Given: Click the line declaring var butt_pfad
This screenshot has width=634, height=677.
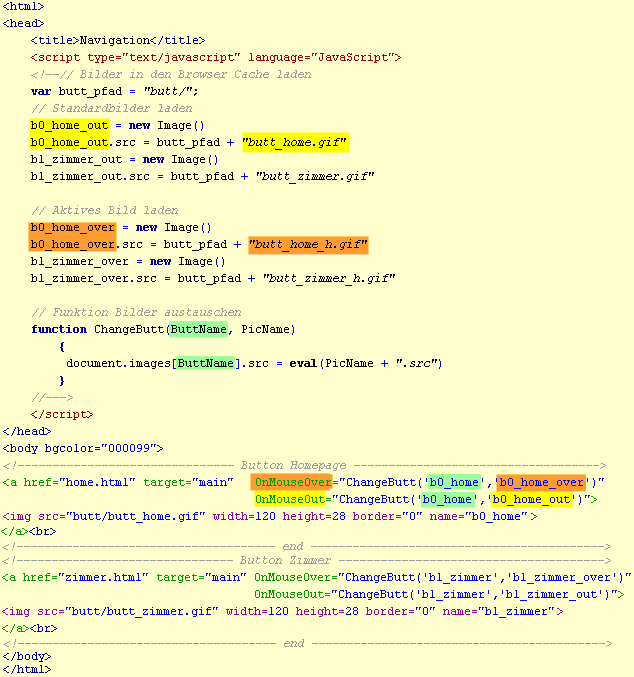Looking at the screenshot, I should click(114, 92).
